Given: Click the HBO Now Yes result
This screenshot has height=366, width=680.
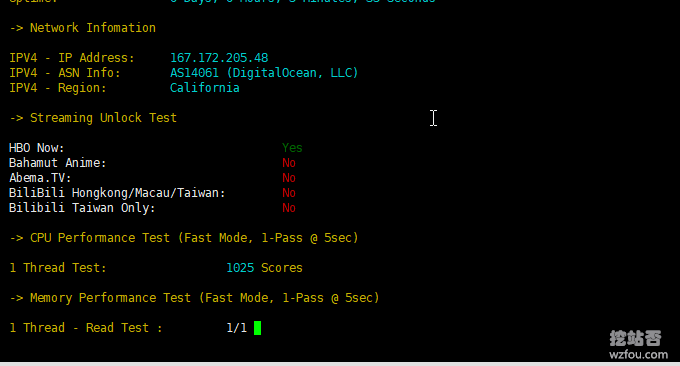Looking at the screenshot, I should point(292,148).
